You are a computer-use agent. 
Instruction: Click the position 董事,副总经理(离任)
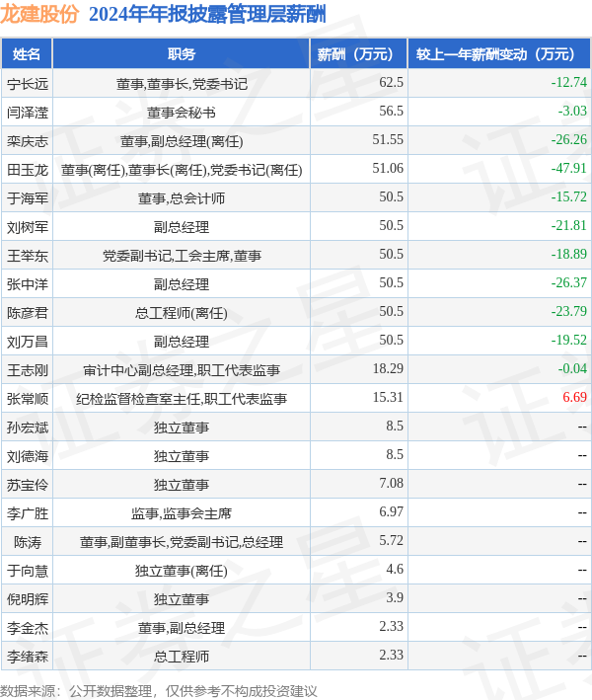(x=182, y=141)
